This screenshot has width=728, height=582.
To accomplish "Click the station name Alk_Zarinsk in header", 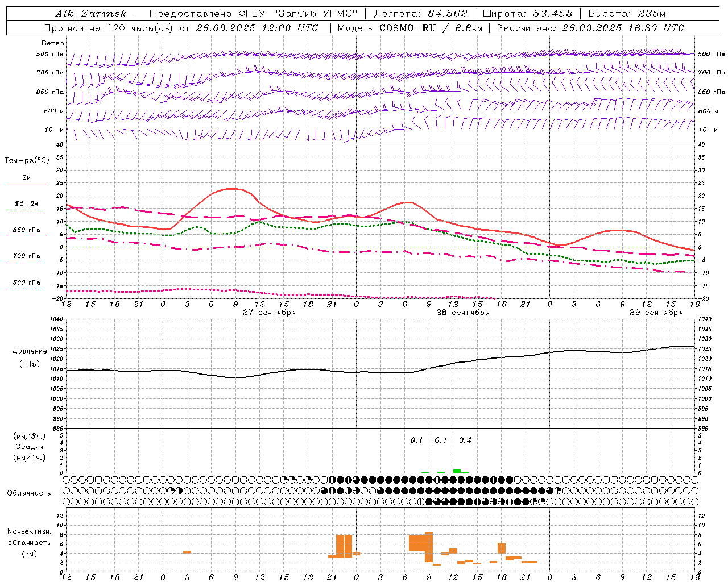I will pyautogui.click(x=91, y=14).
